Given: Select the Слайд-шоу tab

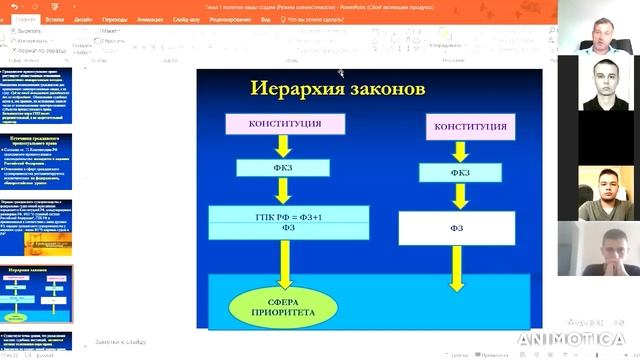Looking at the screenshot, I should tap(186, 19).
